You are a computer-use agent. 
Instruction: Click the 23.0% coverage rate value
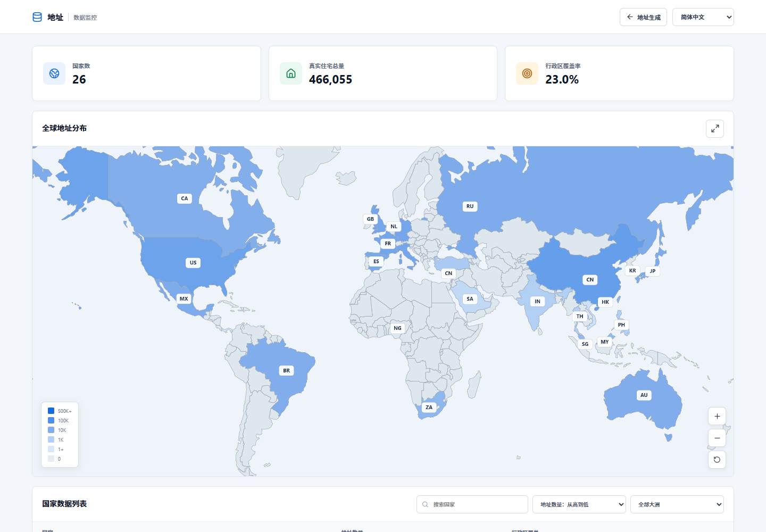562,79
